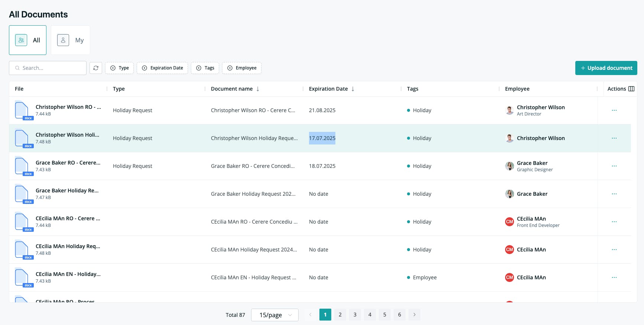Switch to the My documents tab

[71, 40]
